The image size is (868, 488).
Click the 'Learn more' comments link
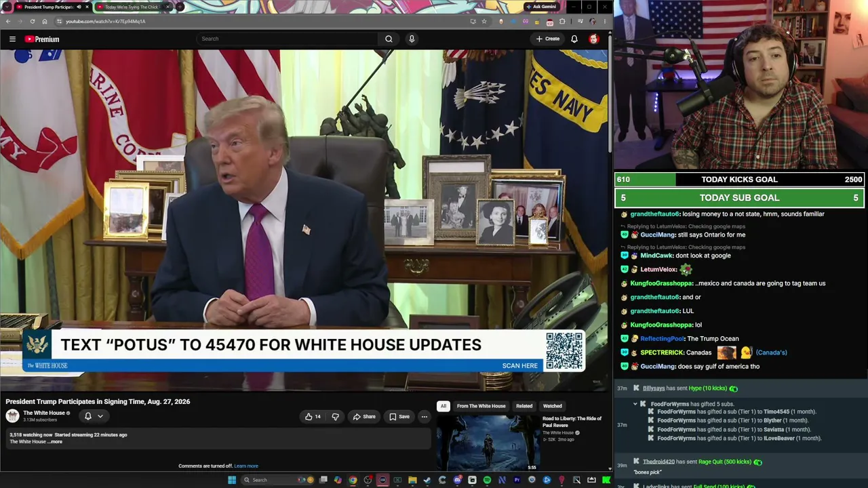click(246, 466)
